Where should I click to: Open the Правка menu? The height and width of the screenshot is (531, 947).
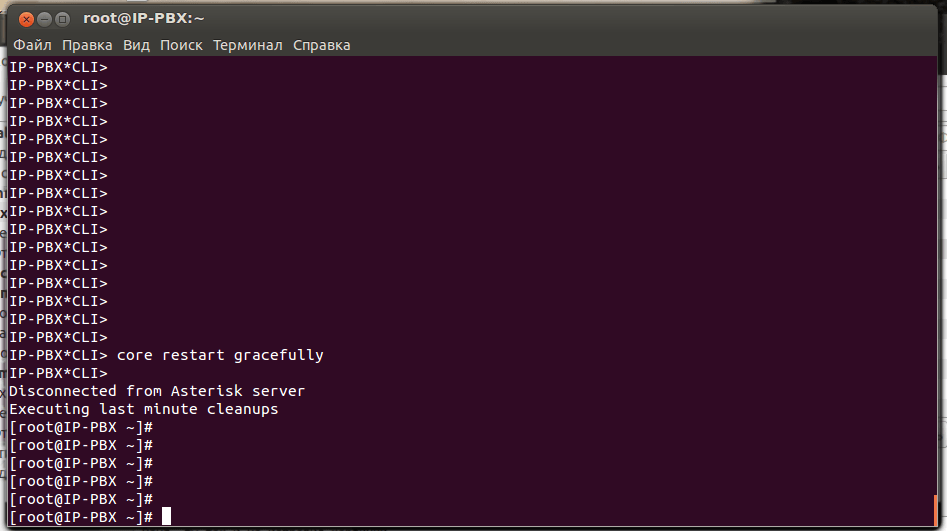point(87,45)
